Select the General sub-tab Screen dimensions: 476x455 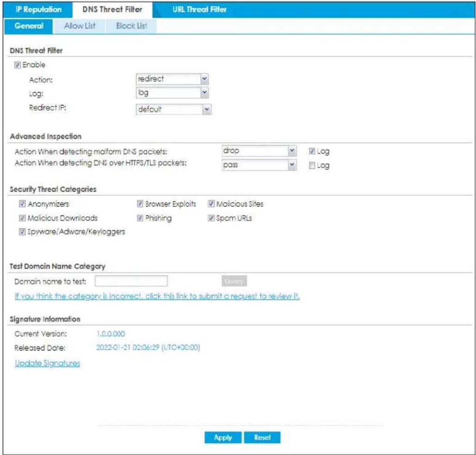(29, 26)
